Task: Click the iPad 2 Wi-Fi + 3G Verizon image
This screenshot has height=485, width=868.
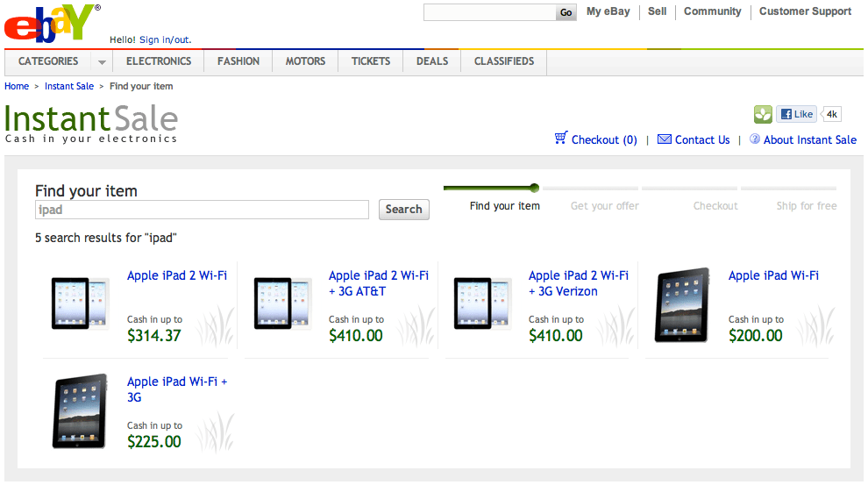Action: [x=482, y=303]
